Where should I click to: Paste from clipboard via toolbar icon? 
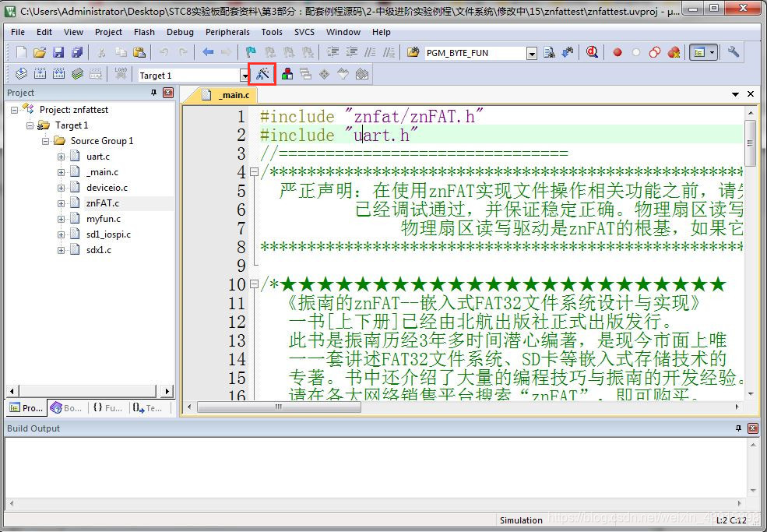pyautogui.click(x=139, y=52)
